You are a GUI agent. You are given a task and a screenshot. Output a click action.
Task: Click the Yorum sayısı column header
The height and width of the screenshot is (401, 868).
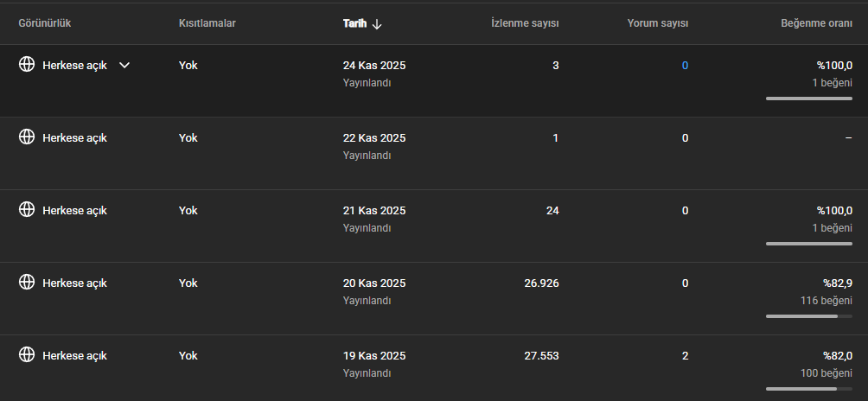(x=658, y=23)
